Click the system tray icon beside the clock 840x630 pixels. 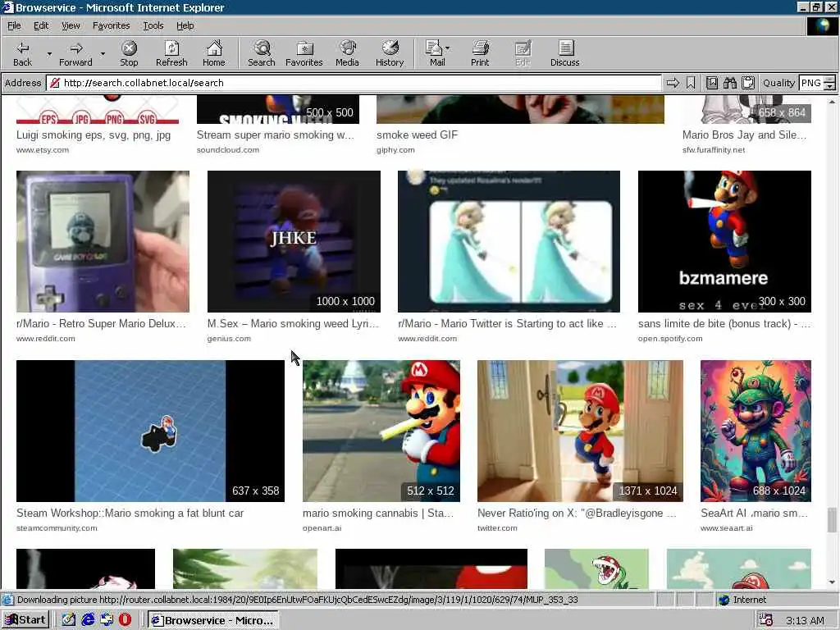766,620
